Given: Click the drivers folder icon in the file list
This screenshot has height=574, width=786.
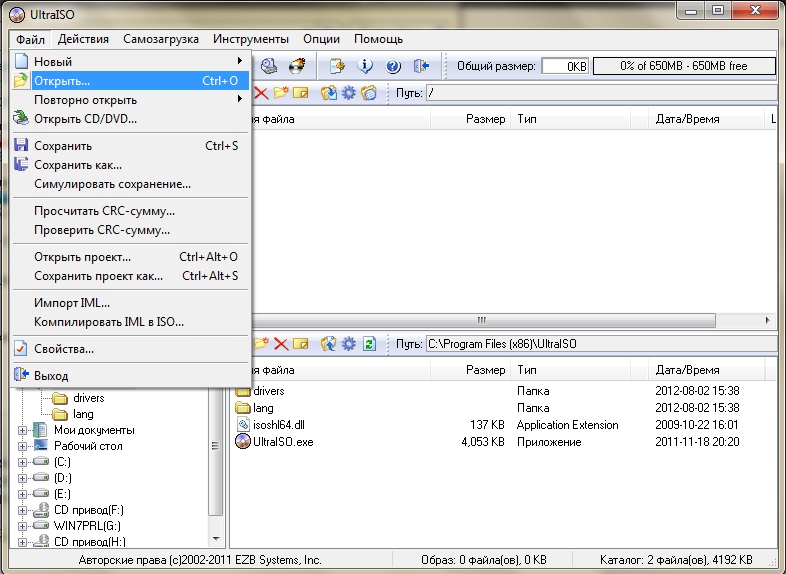Looking at the screenshot, I should tap(243, 391).
